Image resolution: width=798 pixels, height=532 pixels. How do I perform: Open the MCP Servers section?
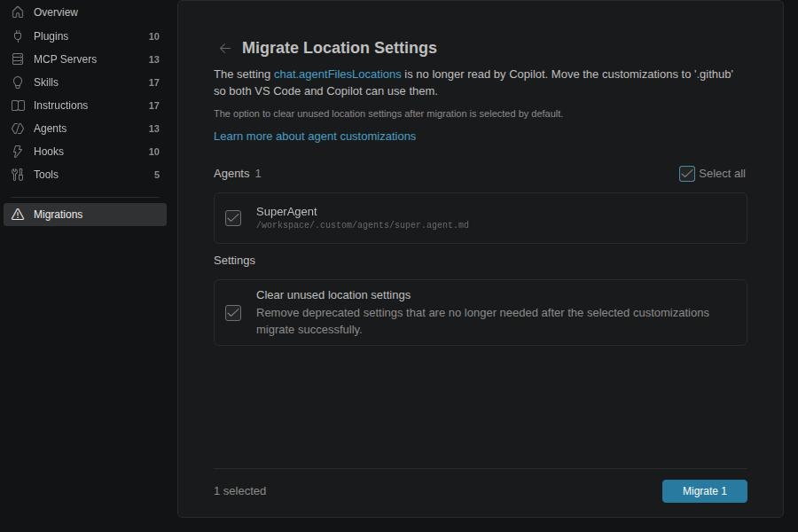tap(85, 59)
